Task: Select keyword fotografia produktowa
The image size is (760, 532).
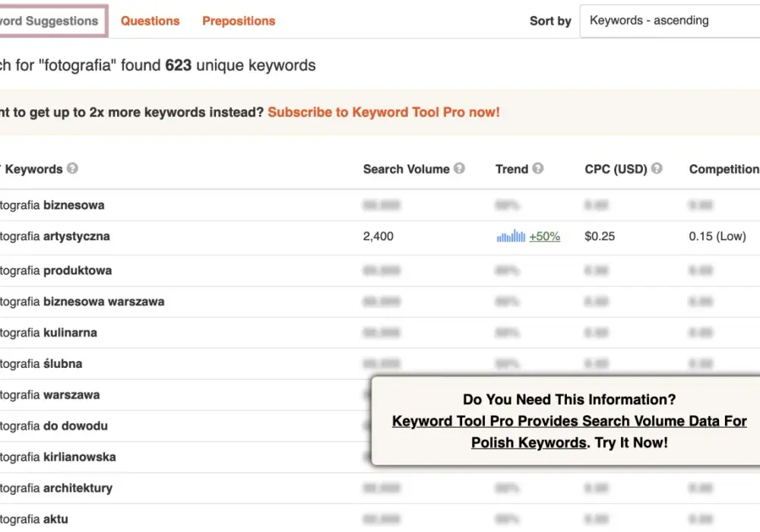Action: click(55, 271)
